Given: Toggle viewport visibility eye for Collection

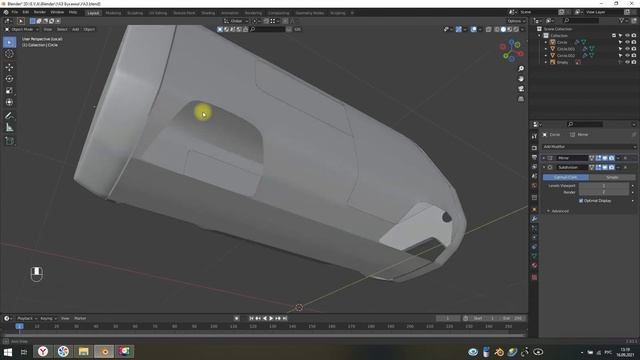Looking at the screenshot, I should [x=627, y=36].
